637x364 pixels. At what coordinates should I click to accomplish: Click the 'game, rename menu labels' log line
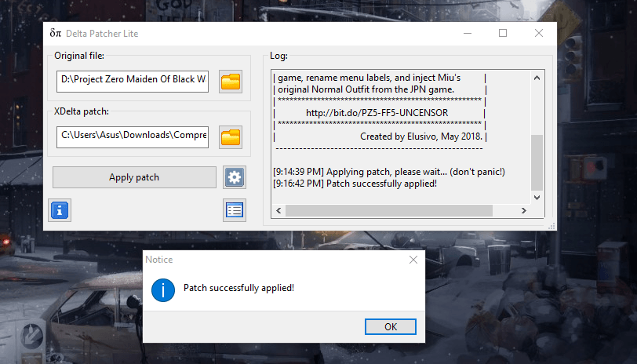pyautogui.click(x=369, y=78)
